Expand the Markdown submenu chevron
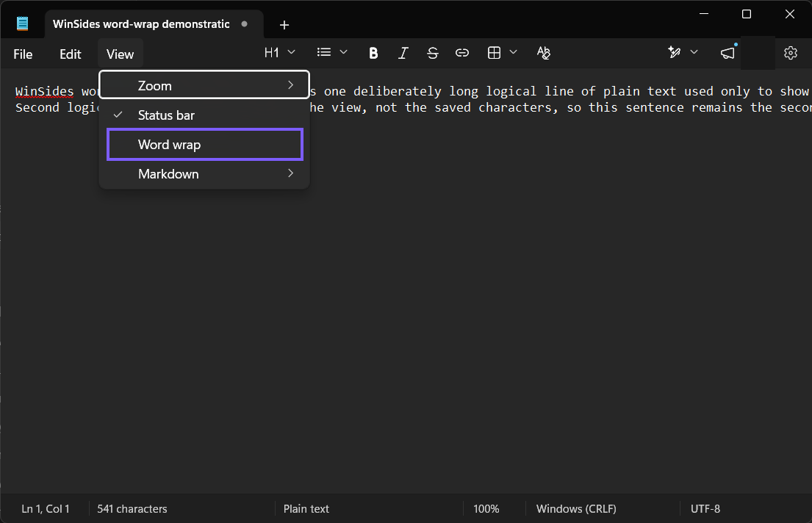 (x=290, y=173)
